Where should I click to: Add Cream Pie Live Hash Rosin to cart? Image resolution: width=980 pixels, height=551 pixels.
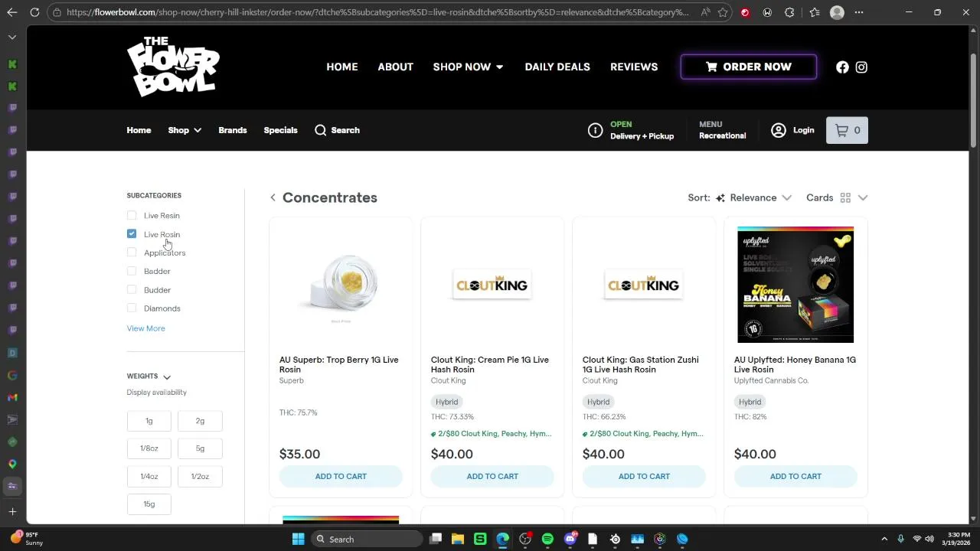click(492, 476)
